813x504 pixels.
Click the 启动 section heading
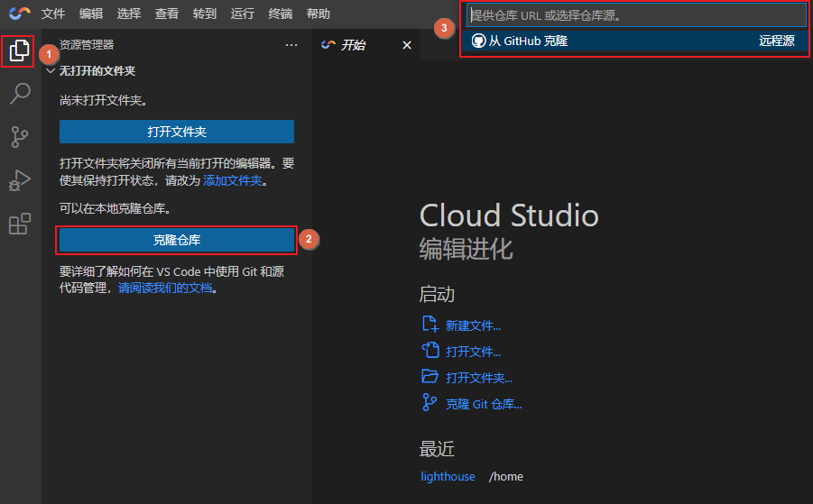[437, 295]
